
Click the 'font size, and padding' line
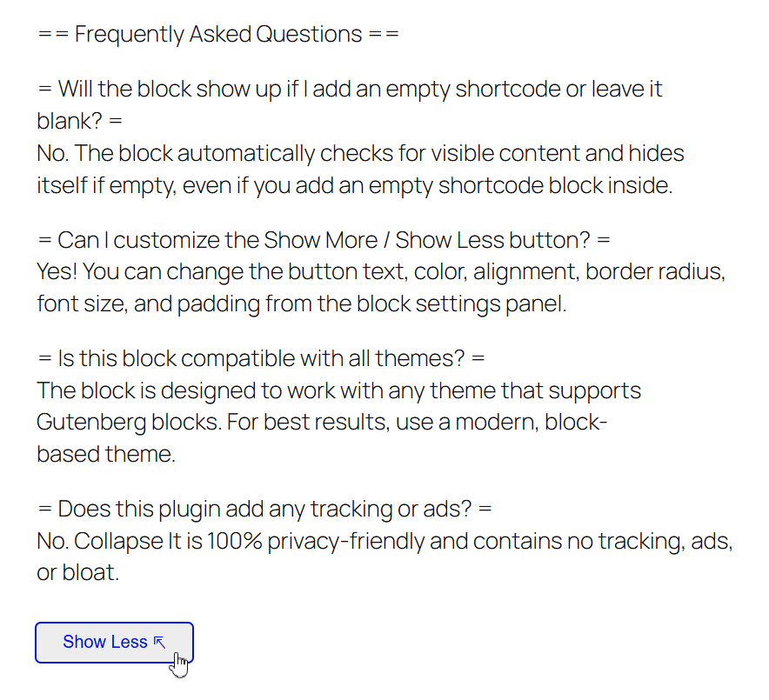(302, 303)
